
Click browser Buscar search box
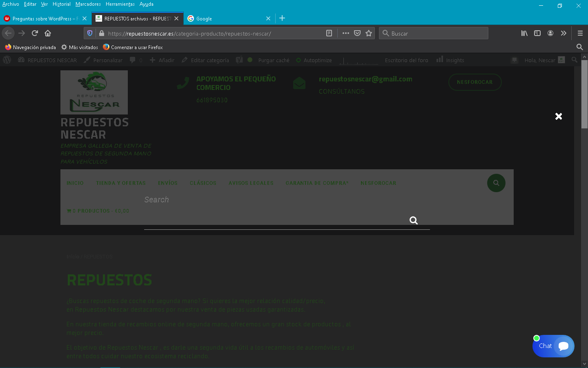pyautogui.click(x=434, y=33)
